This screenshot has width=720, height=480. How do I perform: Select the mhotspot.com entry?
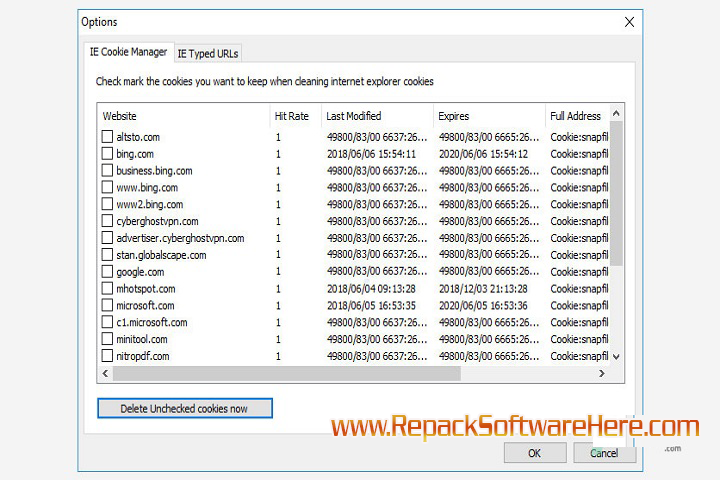pos(146,289)
